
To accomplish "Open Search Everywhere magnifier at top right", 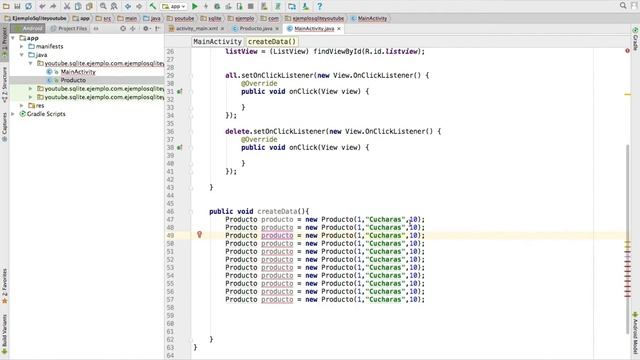I will tap(623, 6).
